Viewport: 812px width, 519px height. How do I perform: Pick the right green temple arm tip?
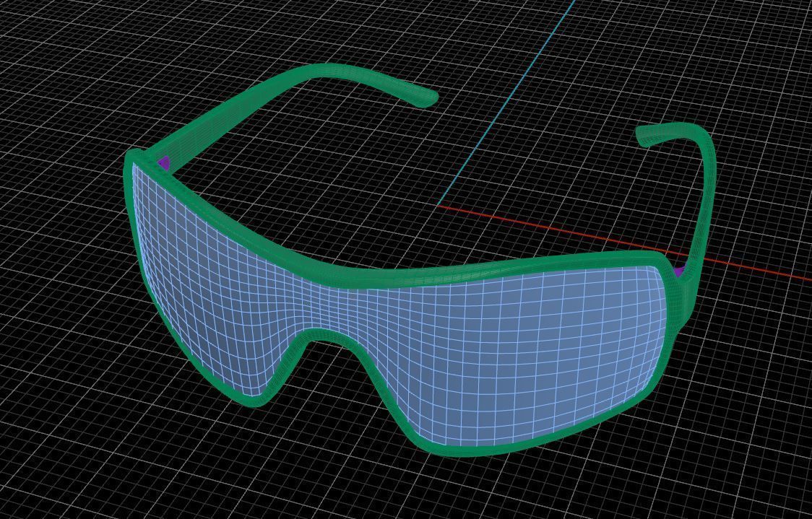point(647,136)
